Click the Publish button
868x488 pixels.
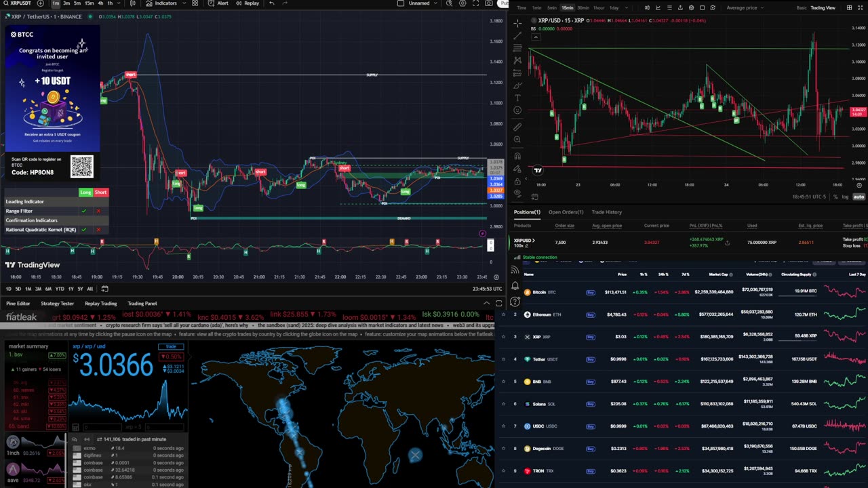502,3
